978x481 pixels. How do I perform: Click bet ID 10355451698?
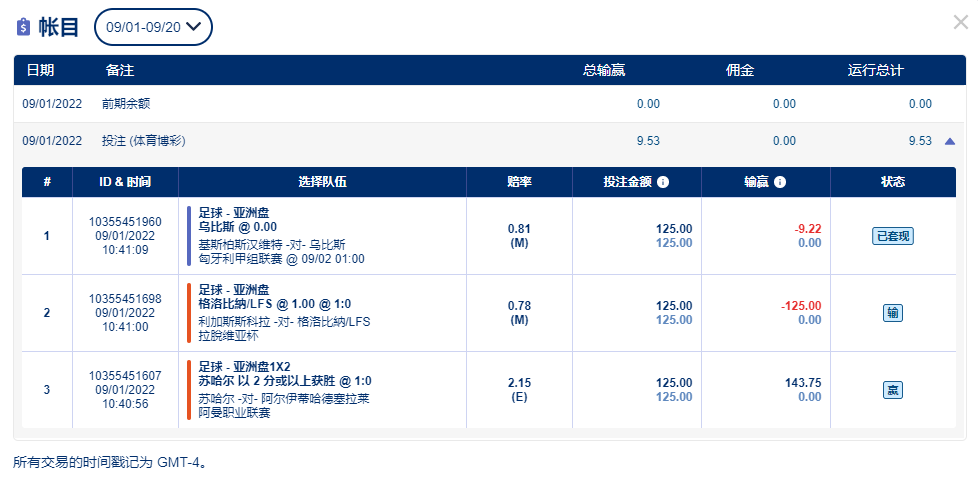(125, 299)
